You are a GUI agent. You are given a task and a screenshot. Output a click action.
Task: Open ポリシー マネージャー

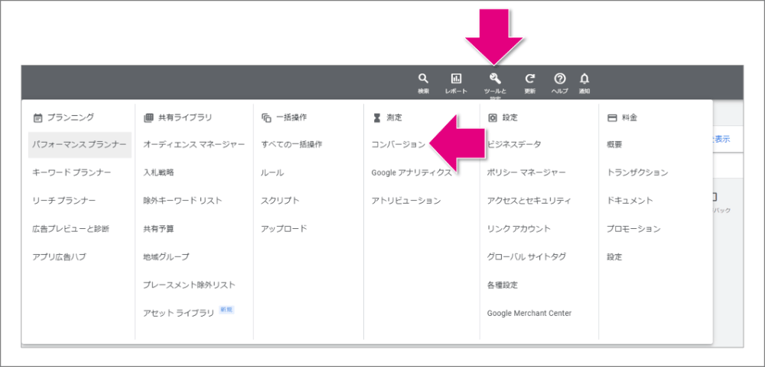(x=526, y=172)
